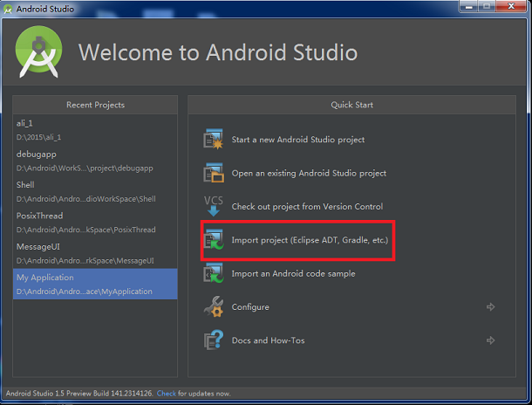
Task: Maximize the Android Studio window
Action: (487, 6)
